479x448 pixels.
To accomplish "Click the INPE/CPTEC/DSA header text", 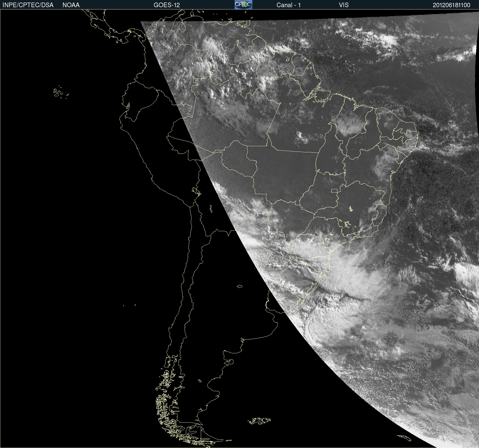I will click(x=28, y=5).
